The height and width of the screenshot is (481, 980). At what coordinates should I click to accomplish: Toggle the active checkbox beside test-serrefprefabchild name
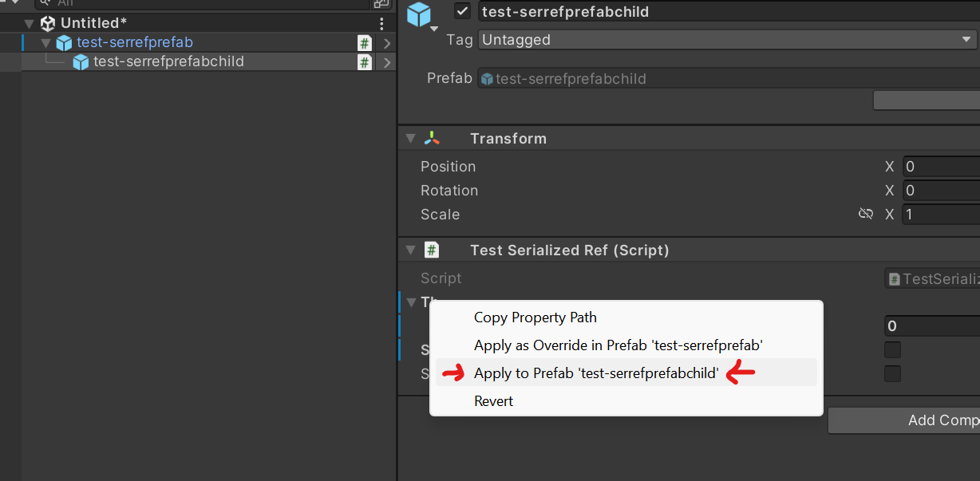(x=460, y=12)
